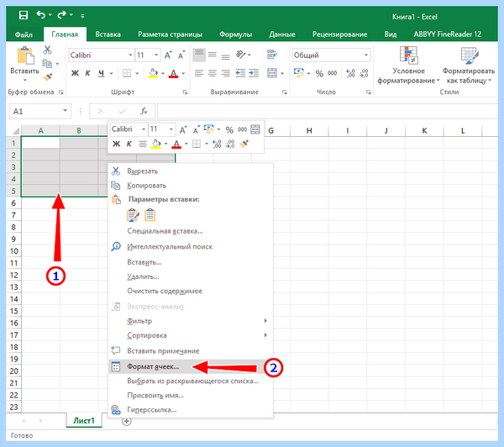Click the ribbon orientation icon
504x447 pixels.
tap(241, 55)
